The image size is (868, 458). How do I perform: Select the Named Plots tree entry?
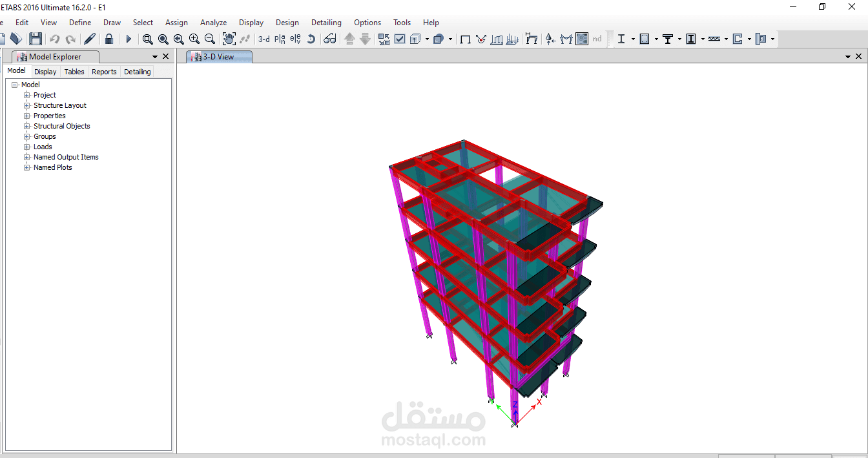point(53,167)
